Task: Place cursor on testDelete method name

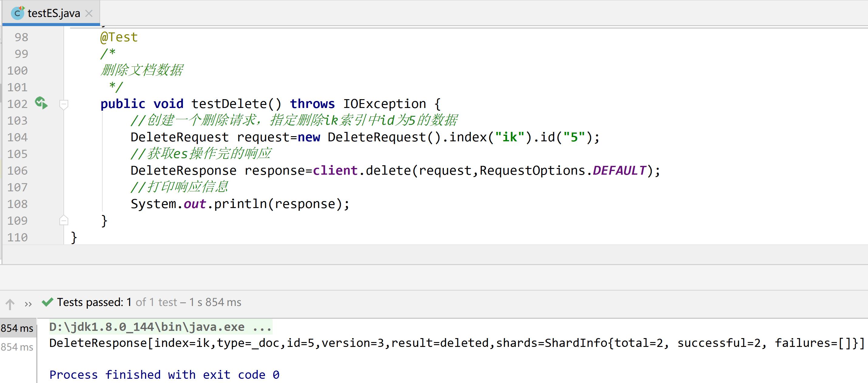Action: click(229, 104)
